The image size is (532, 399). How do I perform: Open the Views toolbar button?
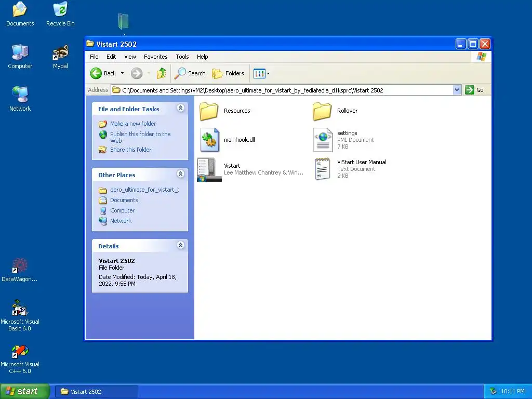click(x=260, y=73)
